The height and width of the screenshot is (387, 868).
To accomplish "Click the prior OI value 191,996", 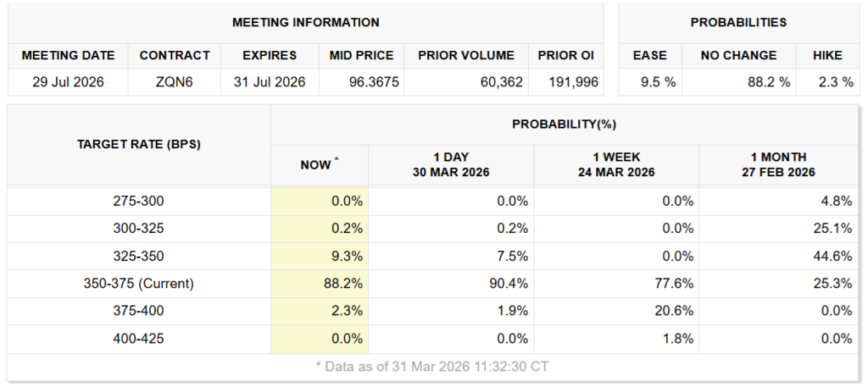I will [574, 82].
